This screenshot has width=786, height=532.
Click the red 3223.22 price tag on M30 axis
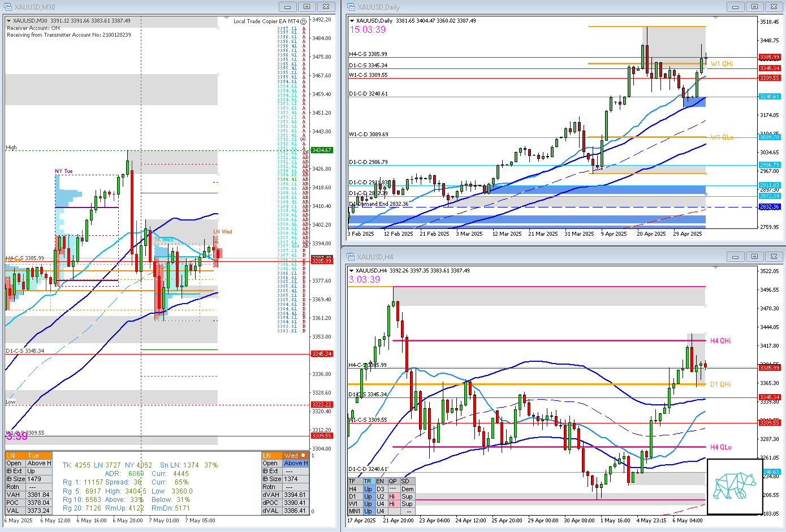click(322, 405)
